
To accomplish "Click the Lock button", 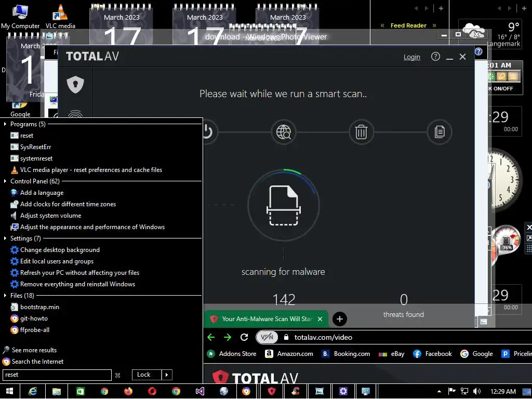I will [x=147, y=375].
